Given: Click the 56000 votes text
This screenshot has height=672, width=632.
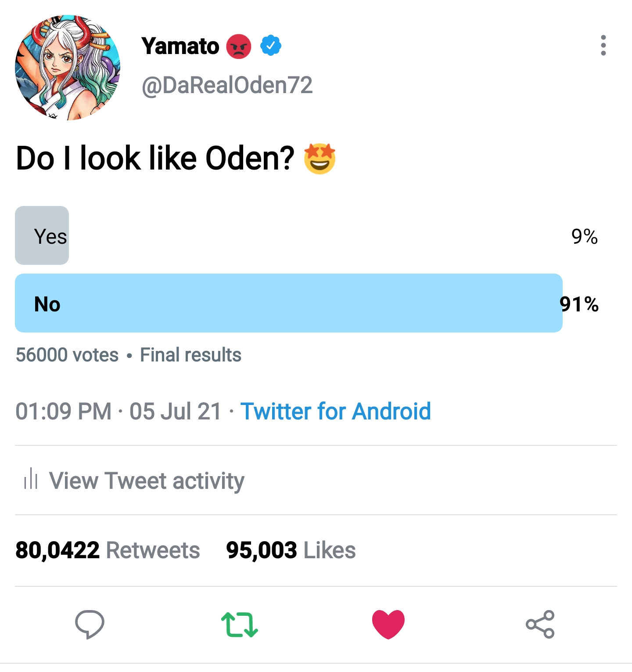Looking at the screenshot, I should pos(67,355).
